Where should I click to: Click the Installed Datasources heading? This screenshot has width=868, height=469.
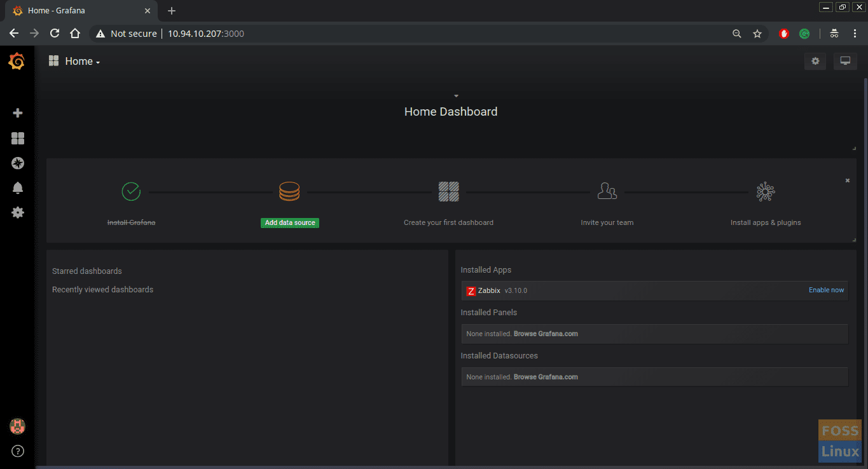pyautogui.click(x=499, y=356)
